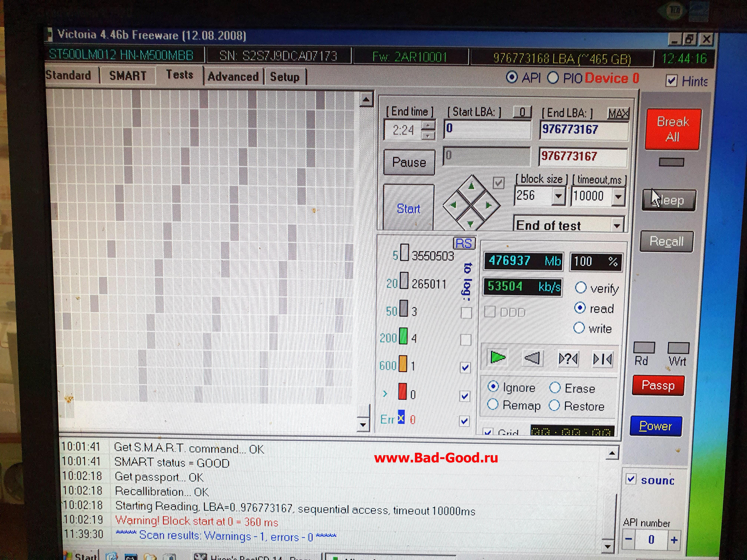Click the log panel scroll-up arrow
The width and height of the screenshot is (747, 560).
[612, 453]
